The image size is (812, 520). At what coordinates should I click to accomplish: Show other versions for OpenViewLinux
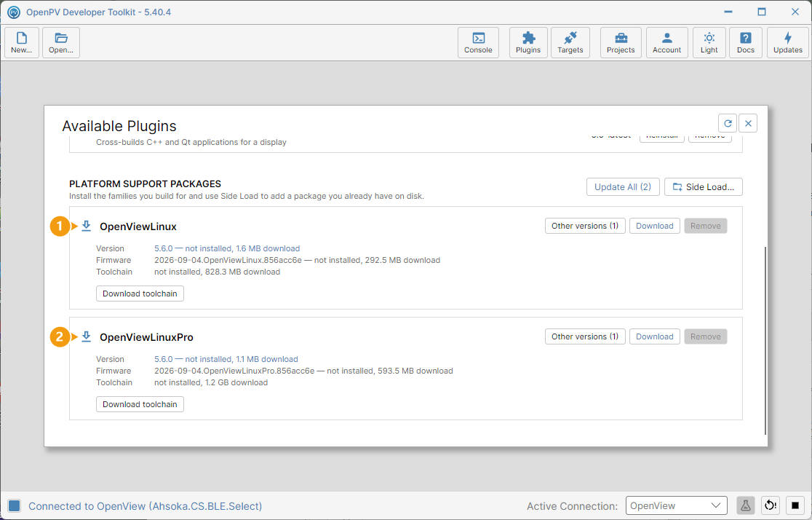click(585, 226)
